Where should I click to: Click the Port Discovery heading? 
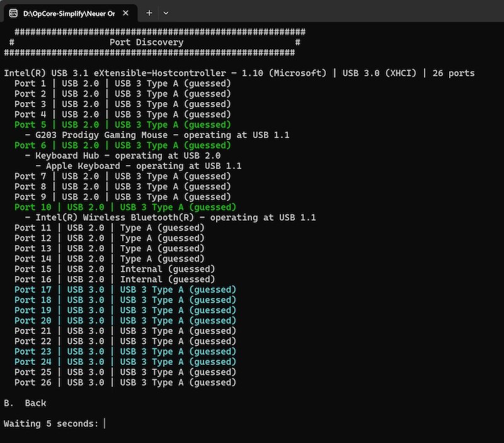click(x=146, y=42)
